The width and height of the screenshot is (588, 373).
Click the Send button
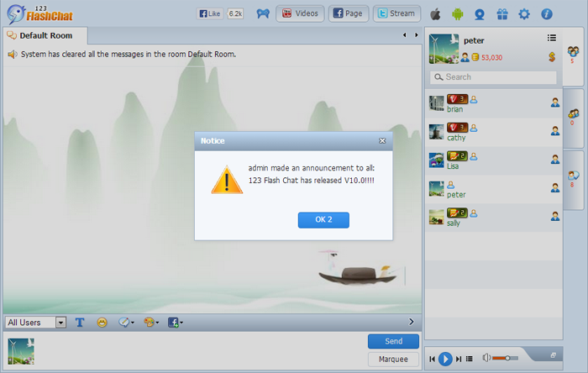tap(393, 341)
